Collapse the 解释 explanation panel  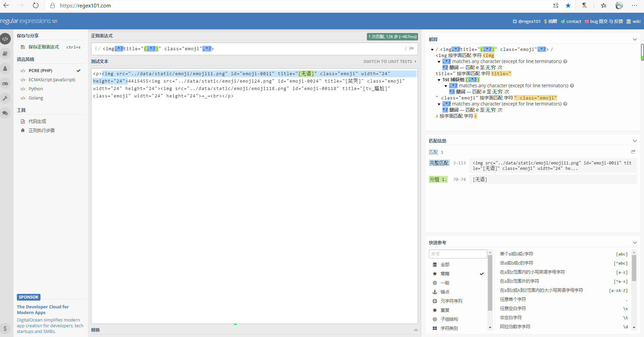pos(635,39)
